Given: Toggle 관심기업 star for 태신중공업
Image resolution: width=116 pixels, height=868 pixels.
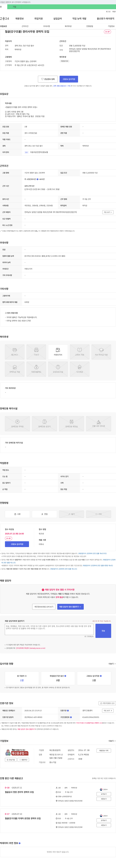Looking at the screenshot, I should 11,760.
